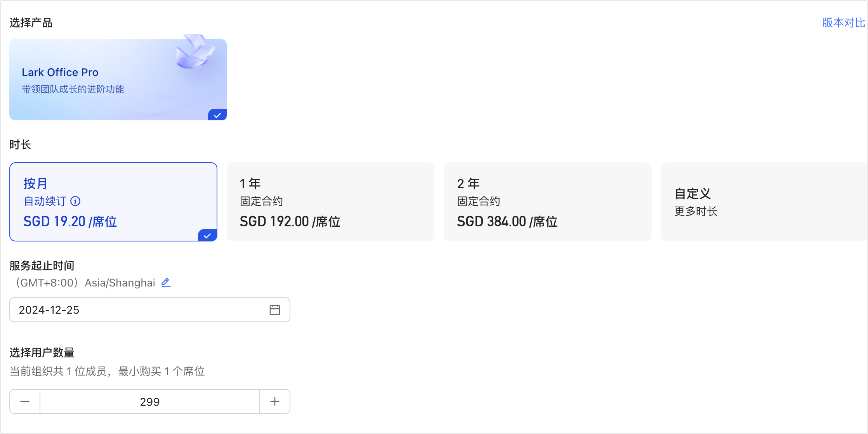Click the SGD 384.00 /席位 price text
868x434 pixels.
[507, 222]
